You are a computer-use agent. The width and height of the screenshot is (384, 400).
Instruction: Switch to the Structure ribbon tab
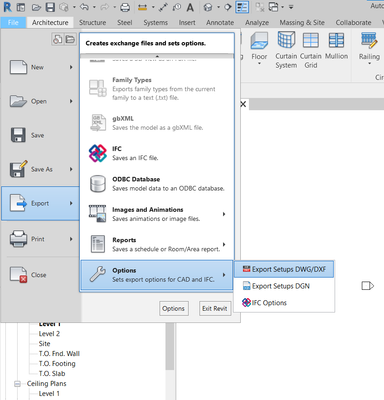[92, 23]
